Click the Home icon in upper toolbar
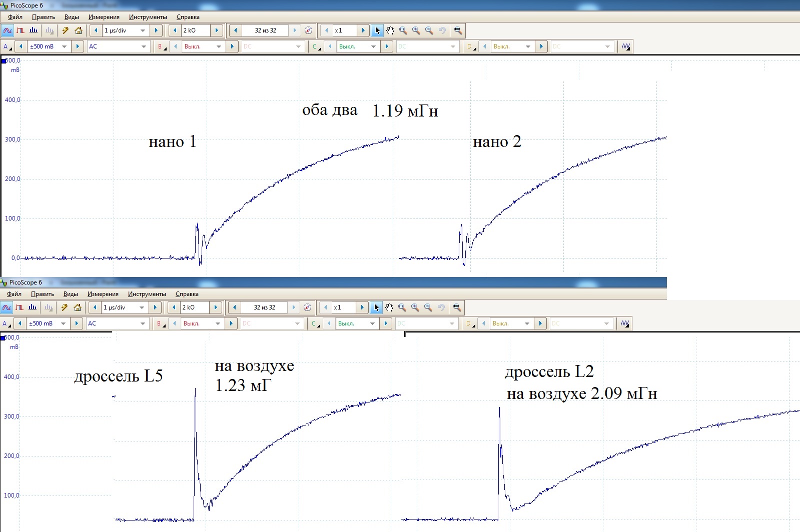Screen dimensions: 800x532 (x=79, y=30)
